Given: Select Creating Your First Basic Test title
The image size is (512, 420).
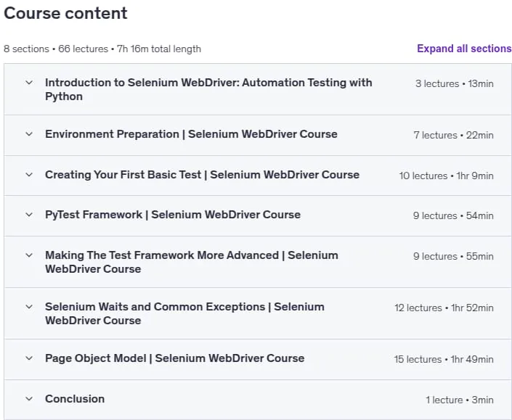Looking at the screenshot, I should coord(202,175).
